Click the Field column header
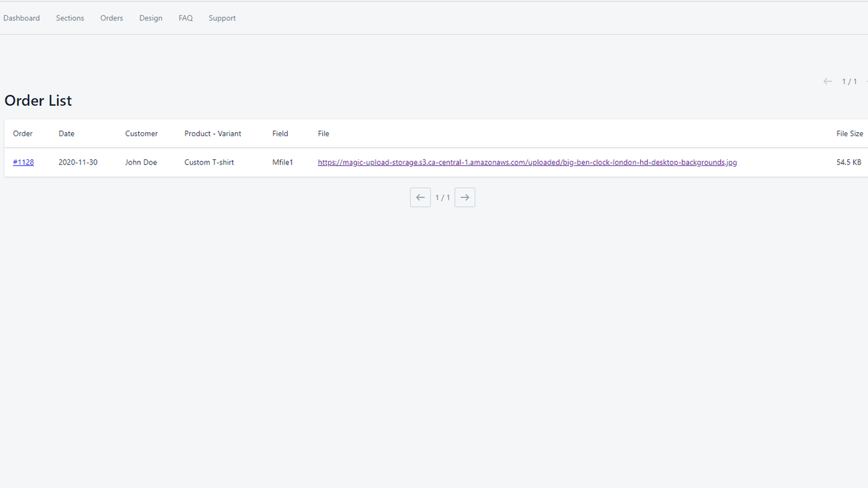Image resolution: width=868 pixels, height=488 pixels. coord(280,134)
